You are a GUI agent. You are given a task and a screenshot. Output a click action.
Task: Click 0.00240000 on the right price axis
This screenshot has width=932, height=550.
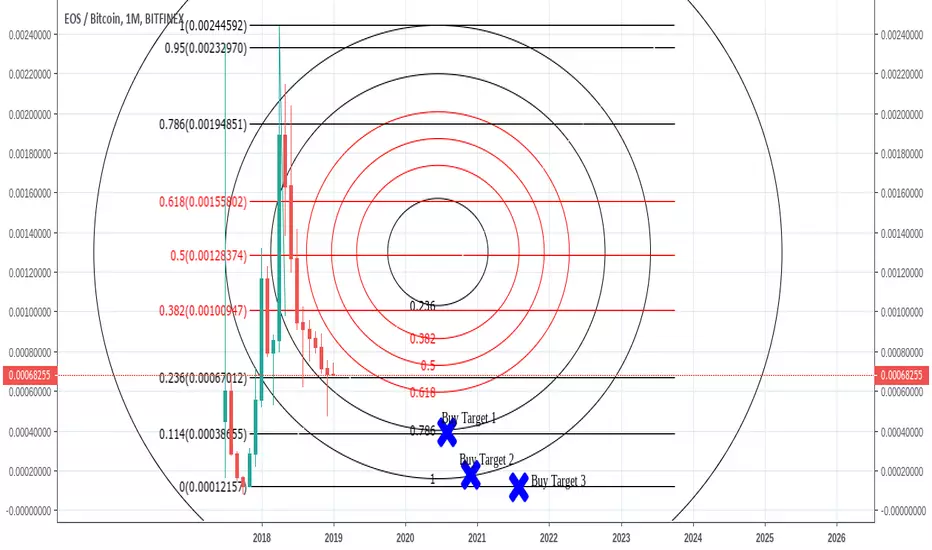pos(902,35)
